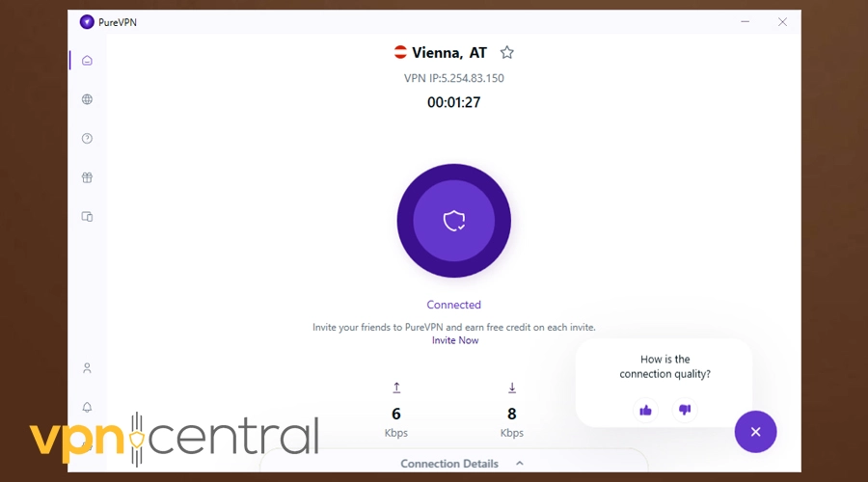Click the Vienna, AT location name
This screenshot has width=868, height=482.
point(448,53)
